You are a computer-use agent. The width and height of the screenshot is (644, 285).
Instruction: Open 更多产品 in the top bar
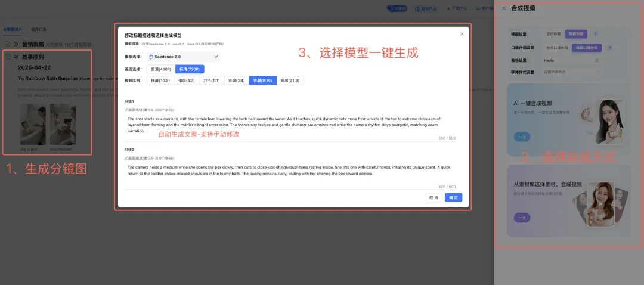(x=426, y=8)
